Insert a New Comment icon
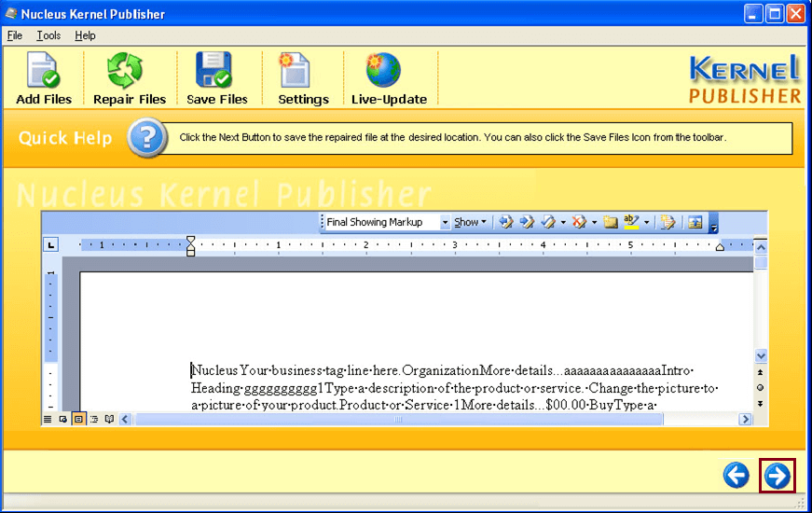Viewport: 812px width, 513px height. pyautogui.click(x=611, y=222)
